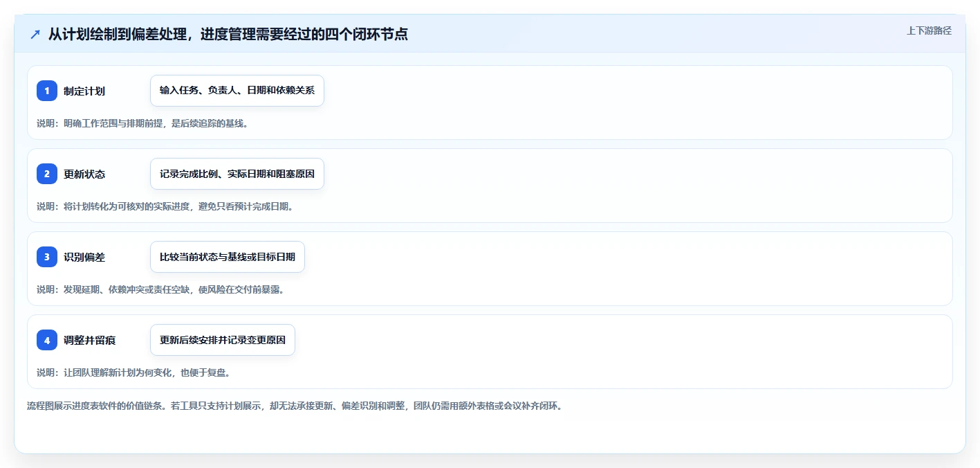Click step number badge 3
Image resolution: width=980 pixels, height=468 pixels.
[47, 257]
